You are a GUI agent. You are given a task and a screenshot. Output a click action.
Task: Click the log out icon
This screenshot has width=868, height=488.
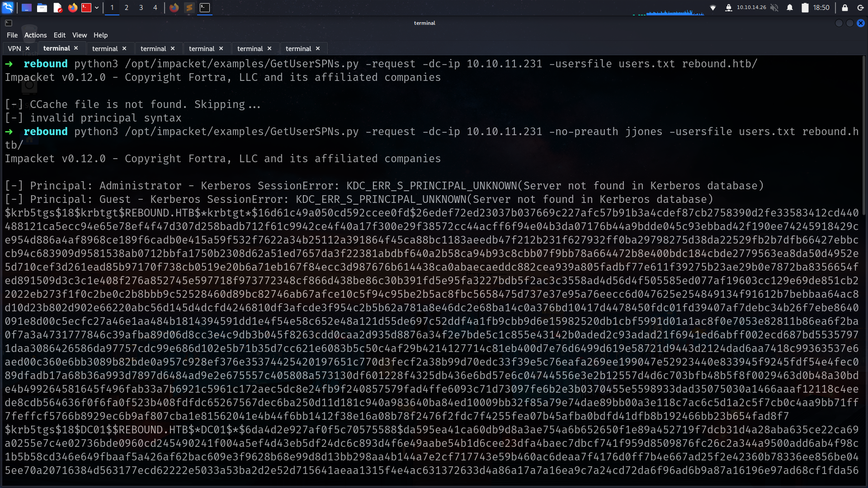click(860, 8)
